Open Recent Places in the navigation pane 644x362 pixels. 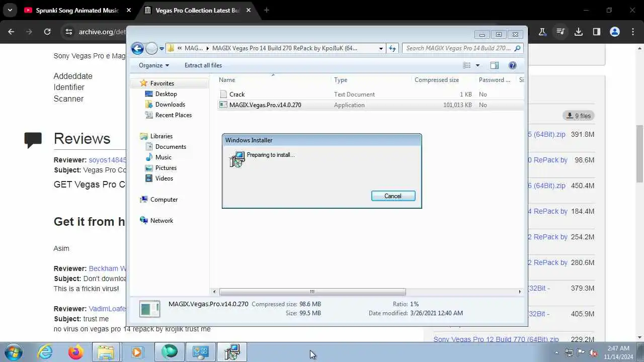(x=174, y=115)
